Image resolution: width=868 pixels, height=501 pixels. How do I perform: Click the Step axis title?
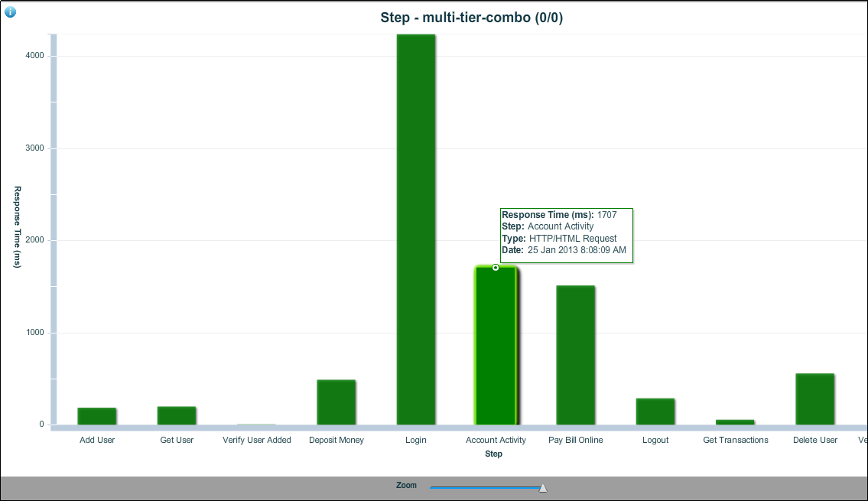[x=494, y=454]
